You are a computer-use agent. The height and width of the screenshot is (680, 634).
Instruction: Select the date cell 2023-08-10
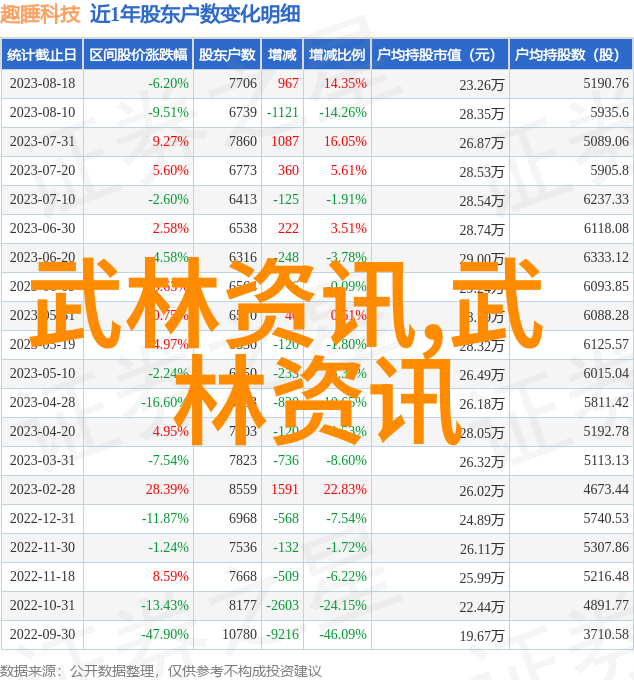click(x=42, y=112)
